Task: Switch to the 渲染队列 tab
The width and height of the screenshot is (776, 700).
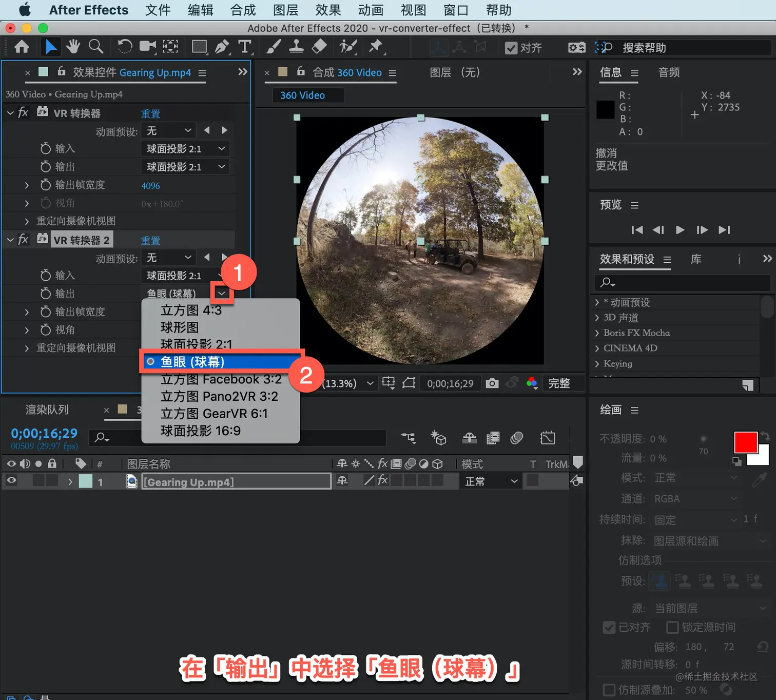Action: pyautogui.click(x=47, y=410)
